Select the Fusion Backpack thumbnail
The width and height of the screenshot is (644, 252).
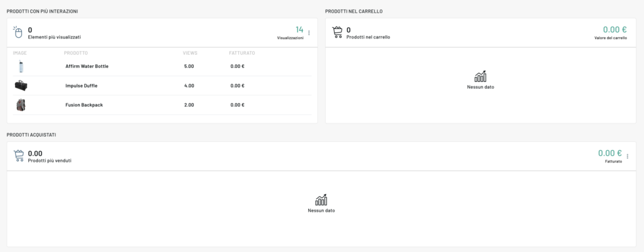pos(21,105)
